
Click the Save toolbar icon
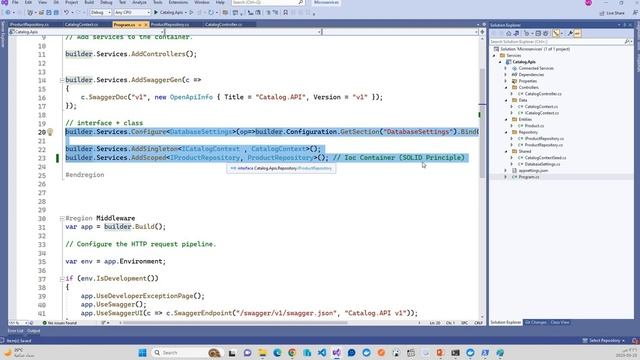pos(49,13)
